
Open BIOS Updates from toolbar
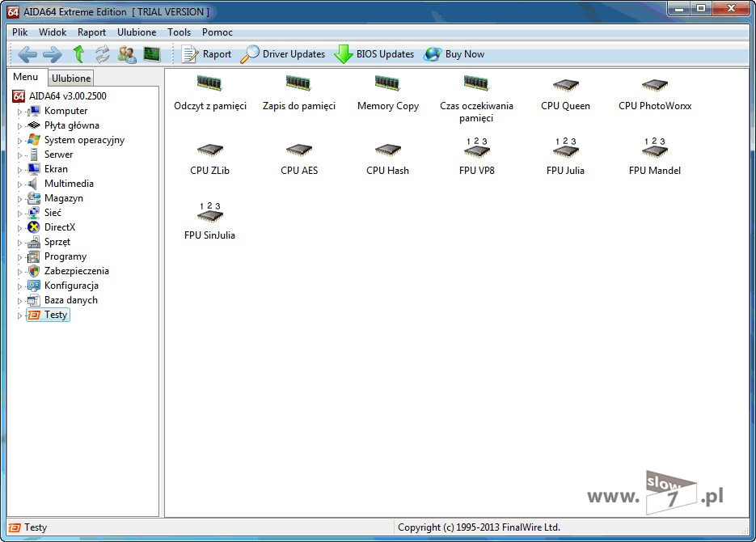click(374, 54)
